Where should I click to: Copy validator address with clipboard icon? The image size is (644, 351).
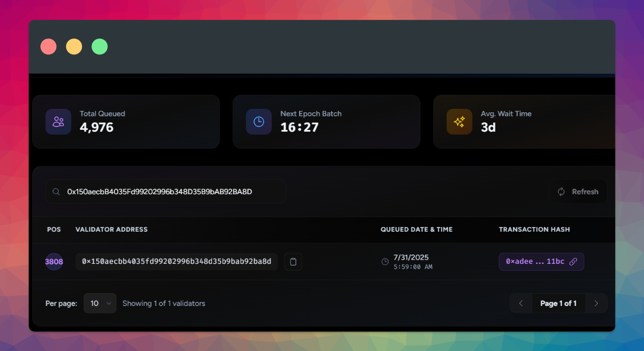pos(293,261)
